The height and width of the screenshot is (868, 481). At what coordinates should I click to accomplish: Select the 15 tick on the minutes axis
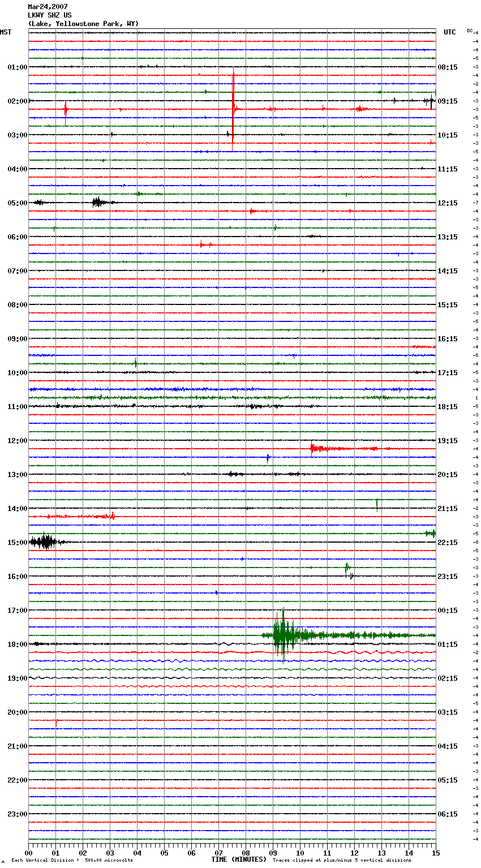[436, 853]
